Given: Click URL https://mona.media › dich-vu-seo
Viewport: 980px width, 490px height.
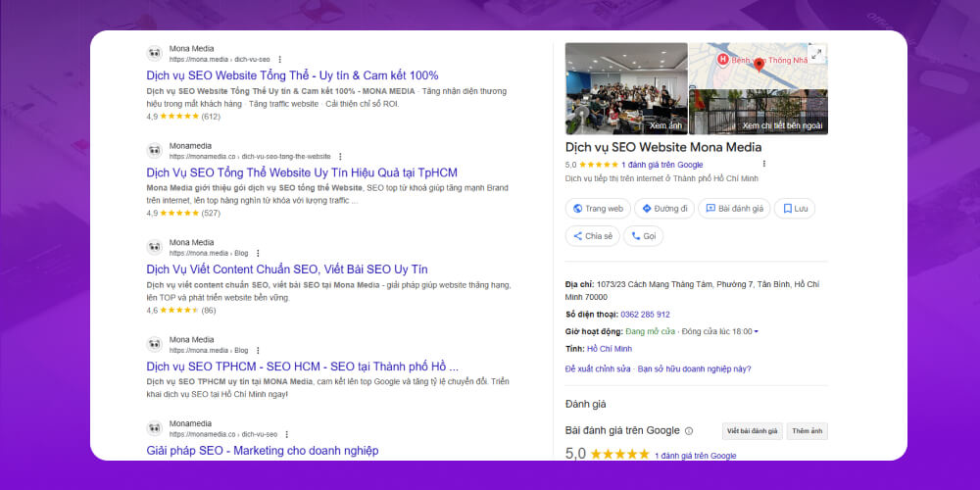Looking at the screenshot, I should [x=220, y=60].
